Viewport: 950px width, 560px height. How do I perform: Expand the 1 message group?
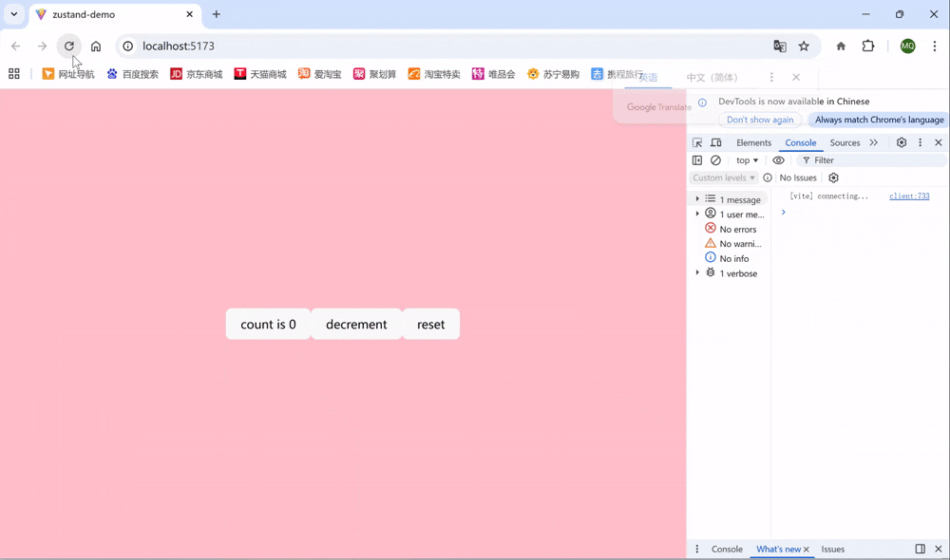pos(697,198)
